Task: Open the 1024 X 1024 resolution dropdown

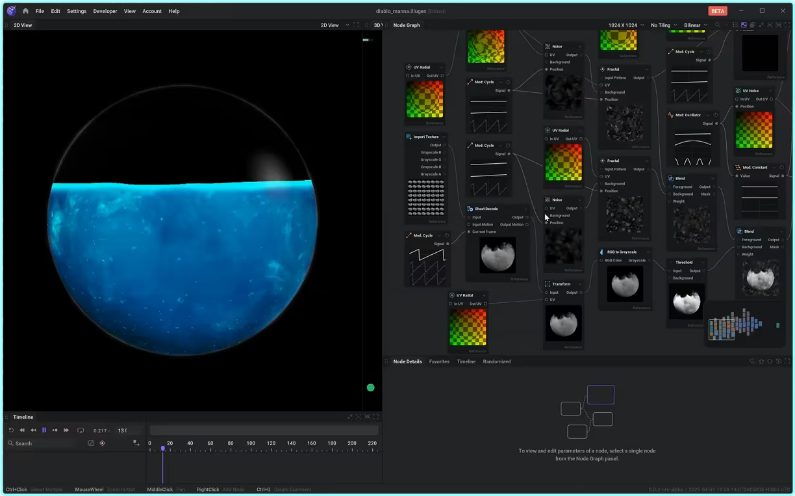Action: point(626,25)
